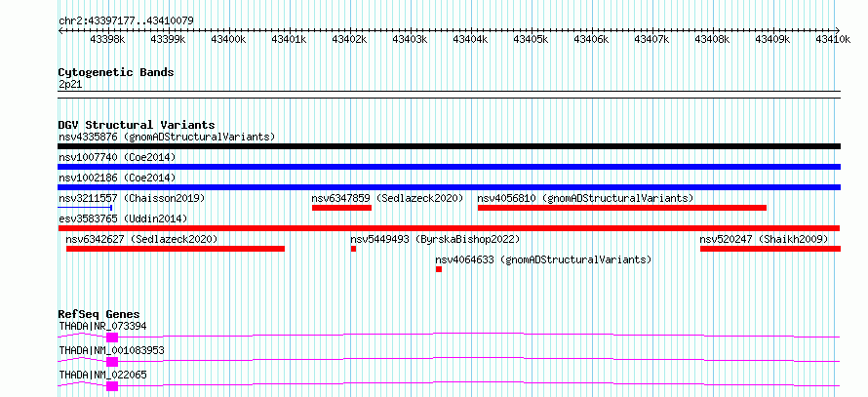The image size is (868, 397).
Task: Open the nsv4056810 (gnomADStructuralVariants) label
Action: pos(586,198)
